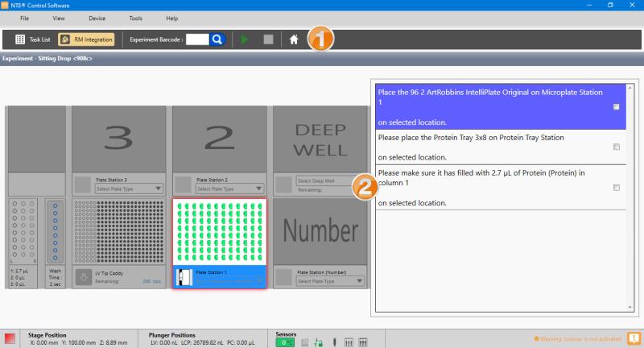Open the Device menu
This screenshot has height=348, width=644.
coord(97,18)
